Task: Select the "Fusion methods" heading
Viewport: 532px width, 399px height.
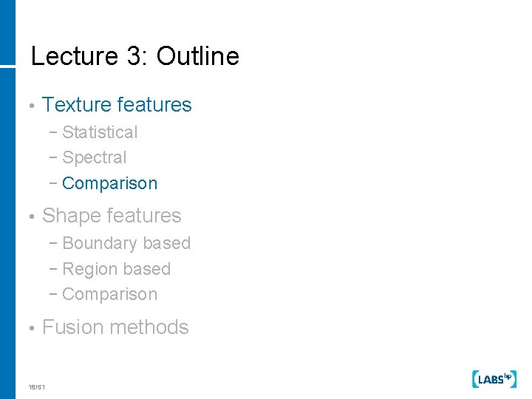Action: (115, 327)
